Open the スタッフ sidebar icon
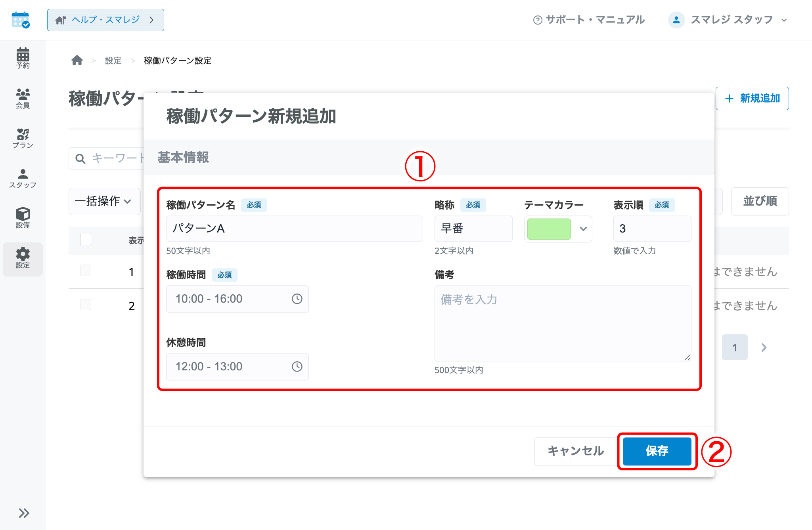 click(23, 178)
